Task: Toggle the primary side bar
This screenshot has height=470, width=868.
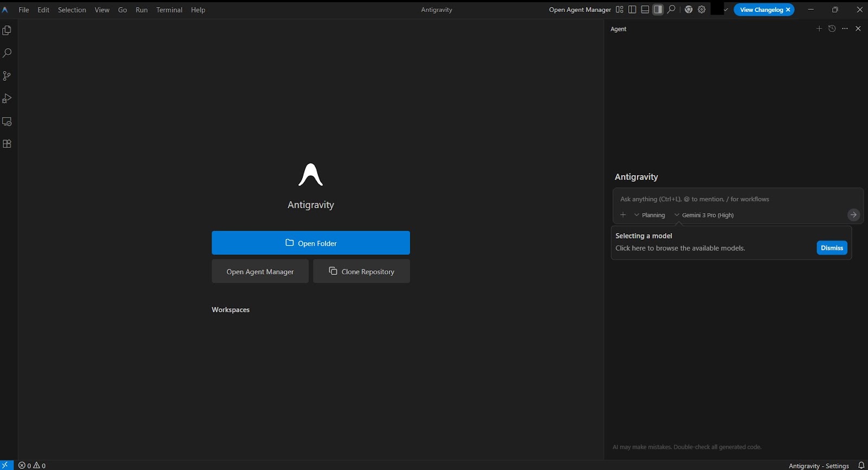Action: tap(632, 10)
